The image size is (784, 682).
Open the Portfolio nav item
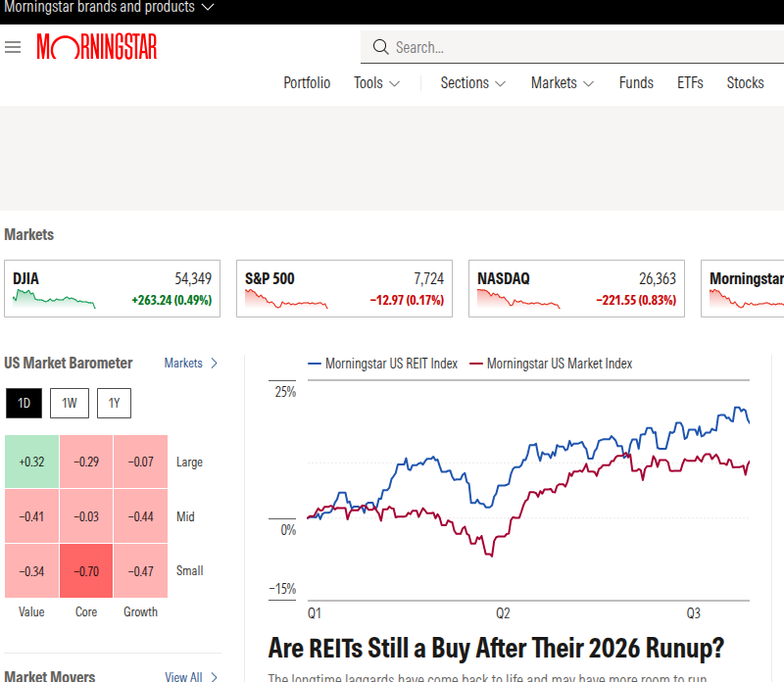[307, 82]
